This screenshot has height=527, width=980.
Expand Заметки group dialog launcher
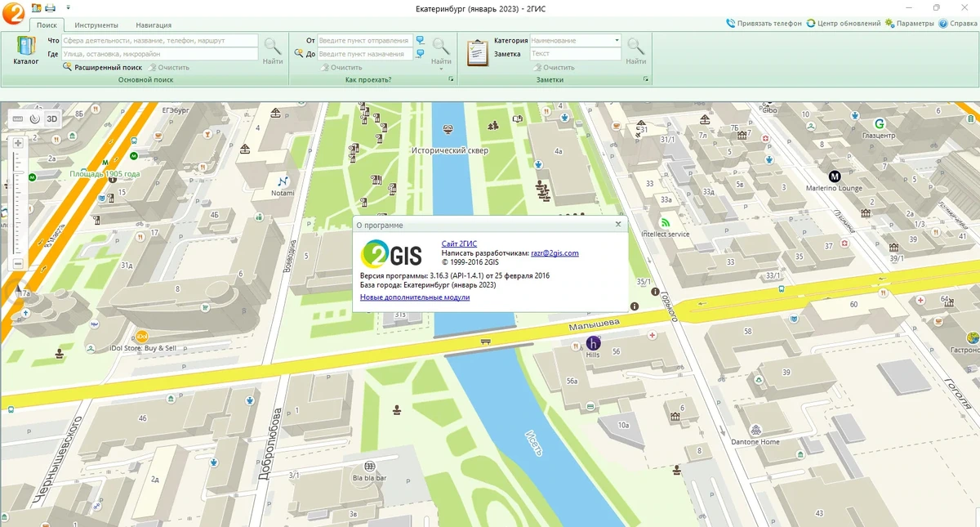tap(646, 80)
